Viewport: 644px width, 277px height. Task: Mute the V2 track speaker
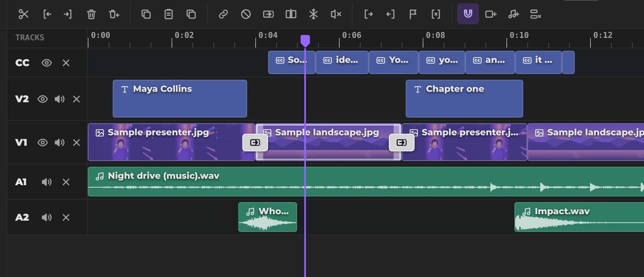point(60,99)
